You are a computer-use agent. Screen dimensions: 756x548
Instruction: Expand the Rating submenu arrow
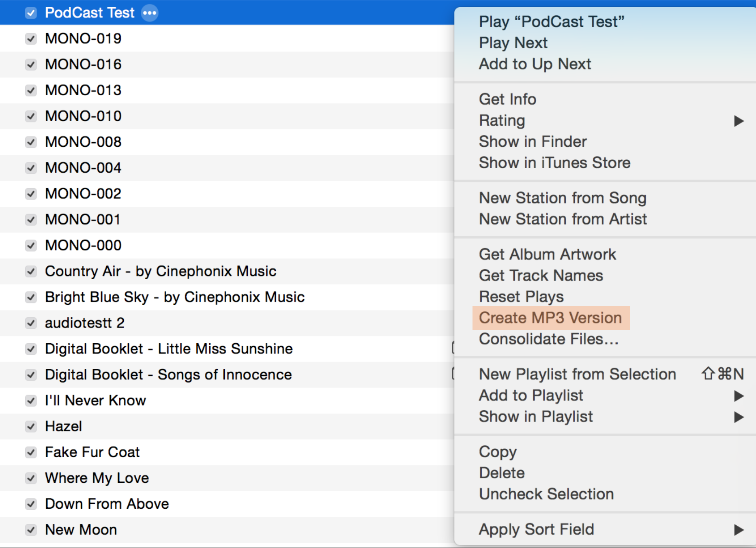739,121
